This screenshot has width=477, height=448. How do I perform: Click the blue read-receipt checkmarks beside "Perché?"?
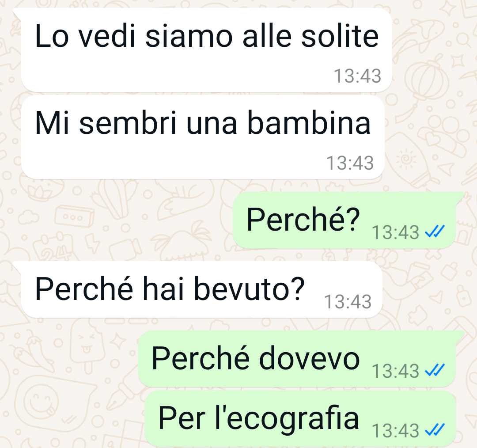click(x=435, y=232)
